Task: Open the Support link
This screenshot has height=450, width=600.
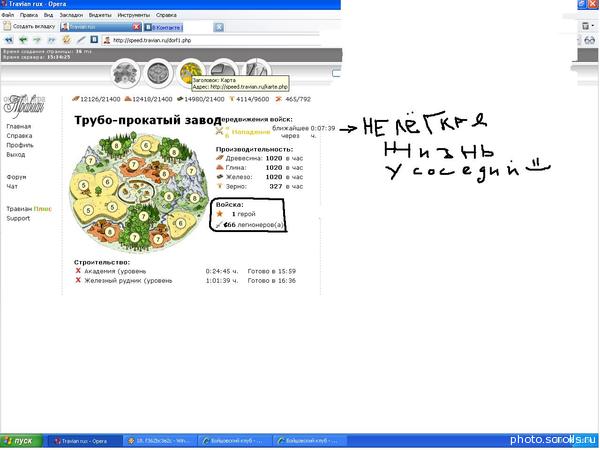Action: [18, 218]
